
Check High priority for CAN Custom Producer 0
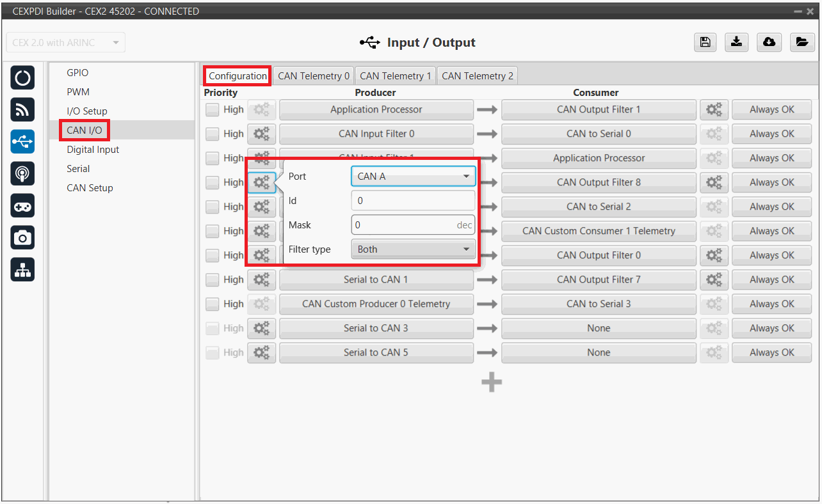click(213, 304)
